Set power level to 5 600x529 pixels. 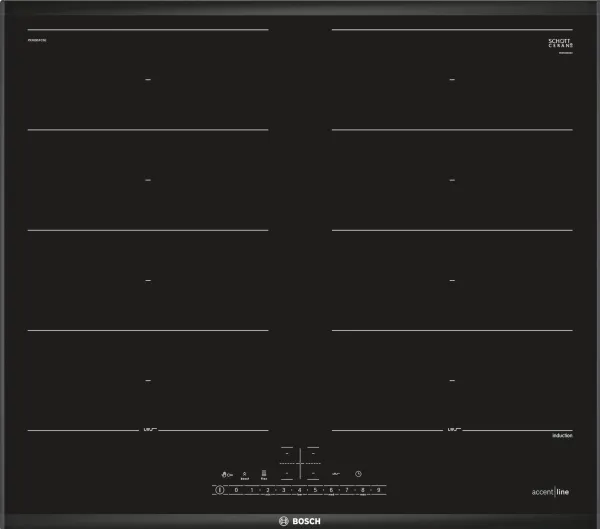pyautogui.click(x=315, y=490)
